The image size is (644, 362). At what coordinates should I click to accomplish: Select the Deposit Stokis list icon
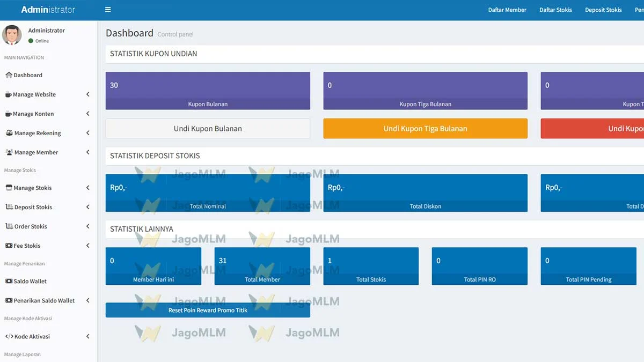tap(9, 207)
